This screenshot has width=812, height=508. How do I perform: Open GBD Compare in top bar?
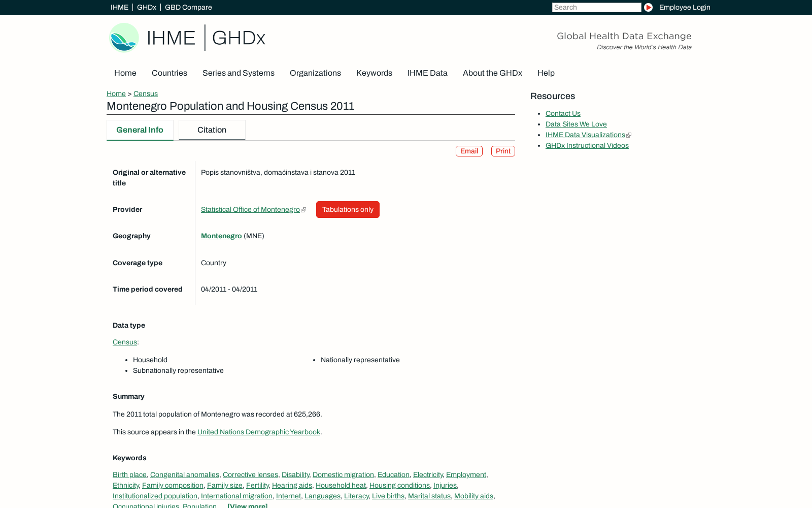(x=188, y=7)
